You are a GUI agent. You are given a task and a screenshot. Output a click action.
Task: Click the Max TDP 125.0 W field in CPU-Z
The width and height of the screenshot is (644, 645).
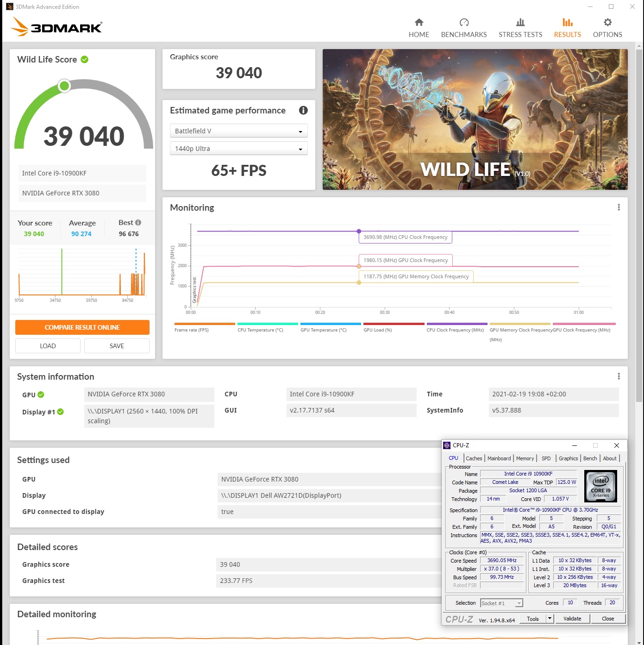tap(567, 482)
